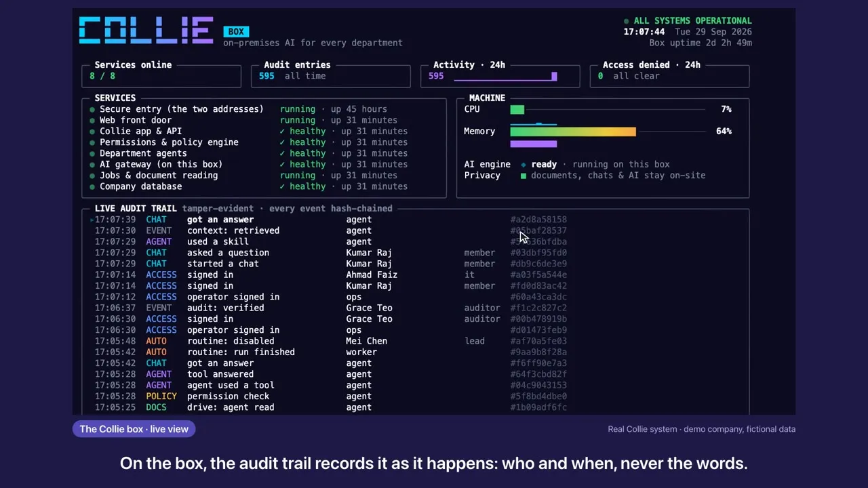Click the cyan BOX badge beside the logo

(x=236, y=31)
